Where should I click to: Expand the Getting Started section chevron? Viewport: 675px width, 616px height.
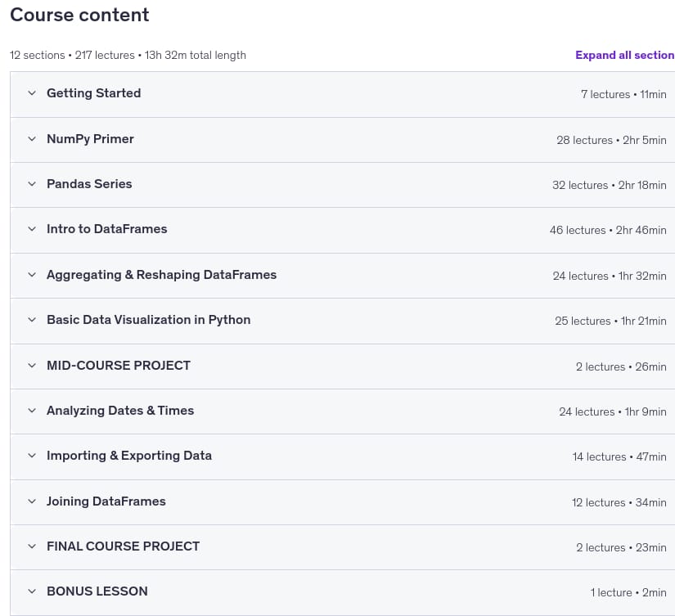32,93
